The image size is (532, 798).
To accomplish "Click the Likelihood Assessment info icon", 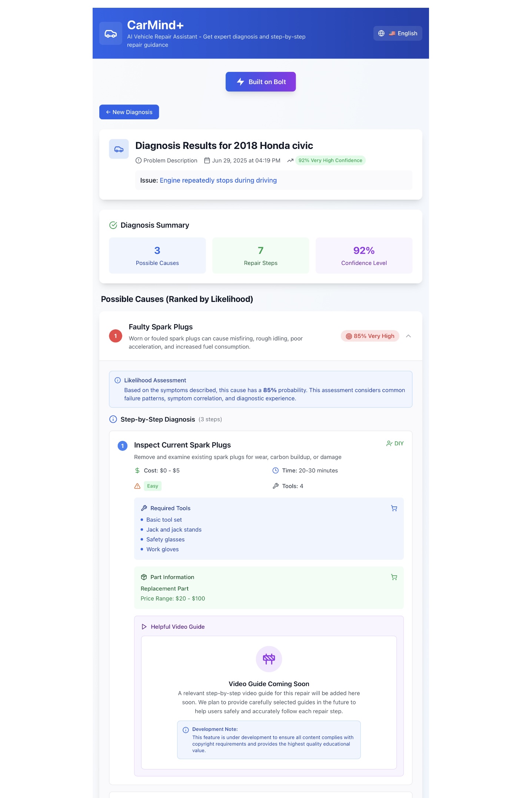I will coord(118,380).
